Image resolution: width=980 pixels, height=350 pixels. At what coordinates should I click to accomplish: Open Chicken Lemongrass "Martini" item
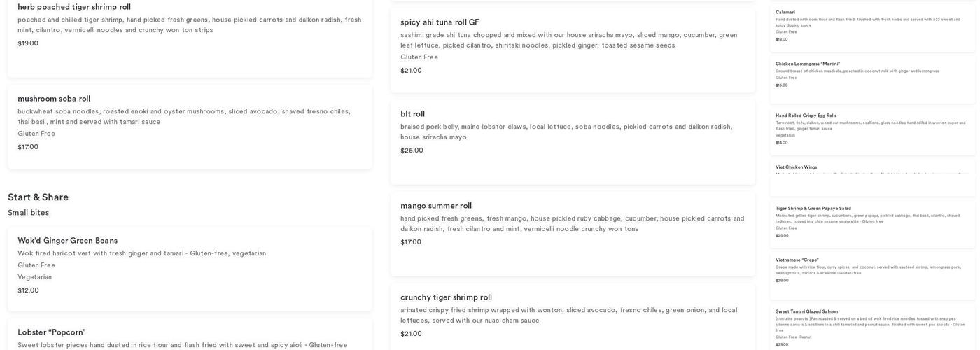pos(807,64)
